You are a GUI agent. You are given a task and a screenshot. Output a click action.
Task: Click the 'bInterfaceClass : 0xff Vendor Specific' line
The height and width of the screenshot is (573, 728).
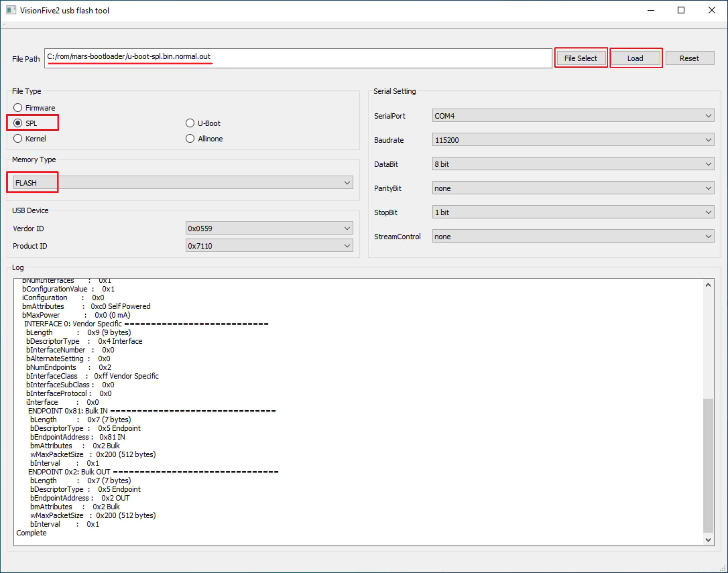point(92,376)
